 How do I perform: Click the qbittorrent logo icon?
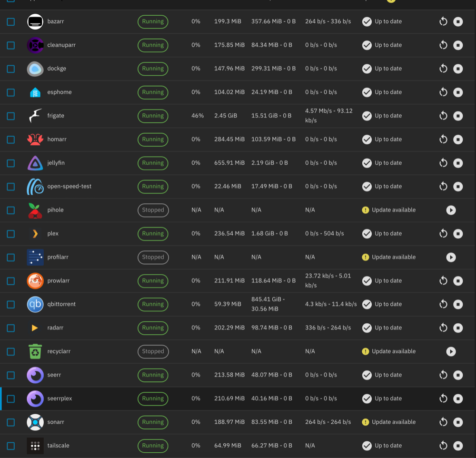35,304
